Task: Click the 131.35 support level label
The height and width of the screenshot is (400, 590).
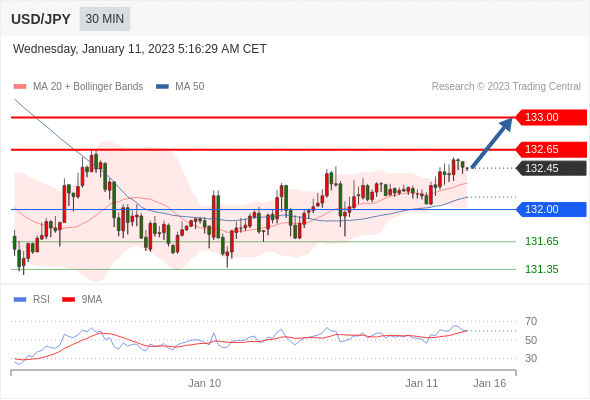Action: [x=541, y=269]
